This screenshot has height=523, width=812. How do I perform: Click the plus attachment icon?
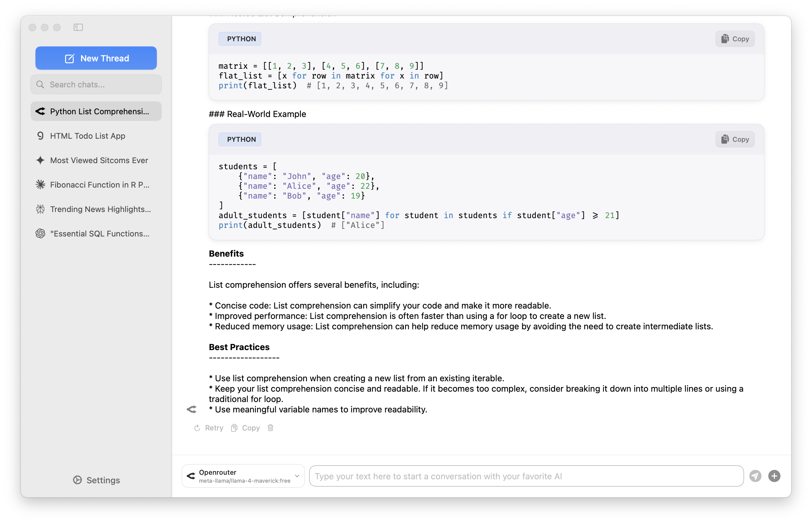pyautogui.click(x=774, y=476)
